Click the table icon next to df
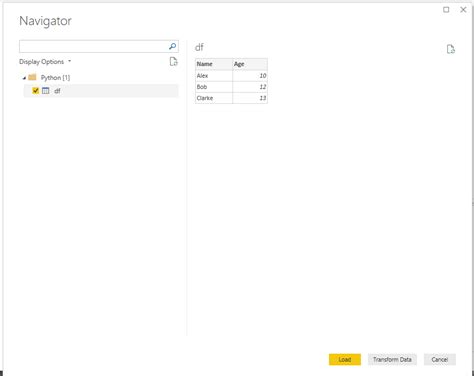This screenshot has height=376, width=474. pos(45,91)
